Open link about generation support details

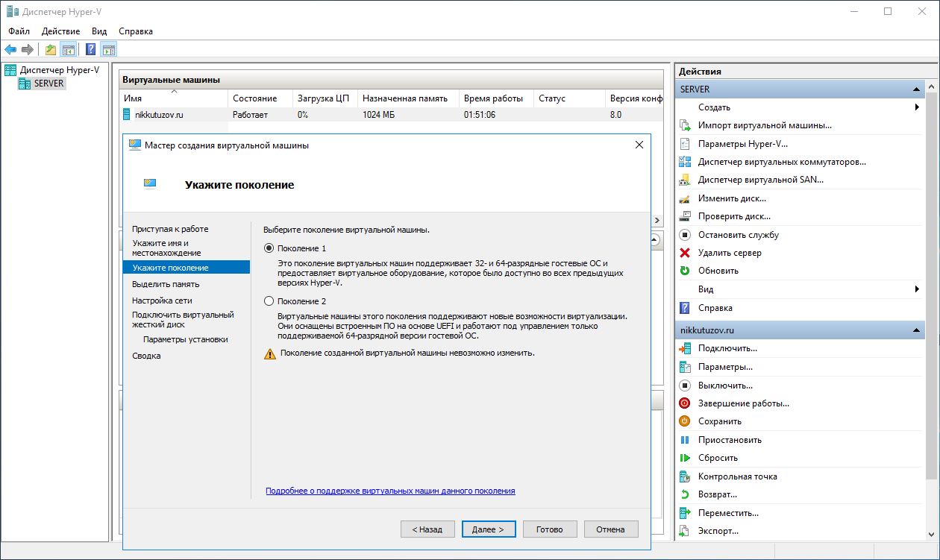[390, 491]
